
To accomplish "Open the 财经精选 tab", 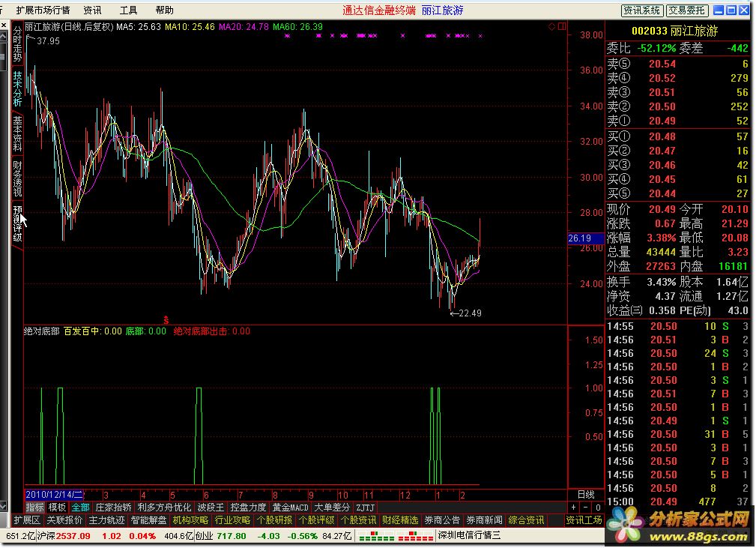I will [x=400, y=520].
